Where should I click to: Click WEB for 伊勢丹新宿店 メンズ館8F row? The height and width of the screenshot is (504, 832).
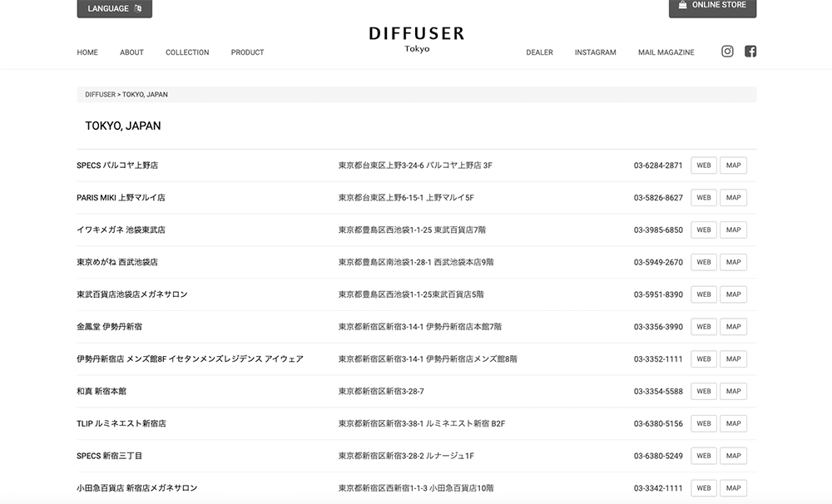tap(704, 359)
